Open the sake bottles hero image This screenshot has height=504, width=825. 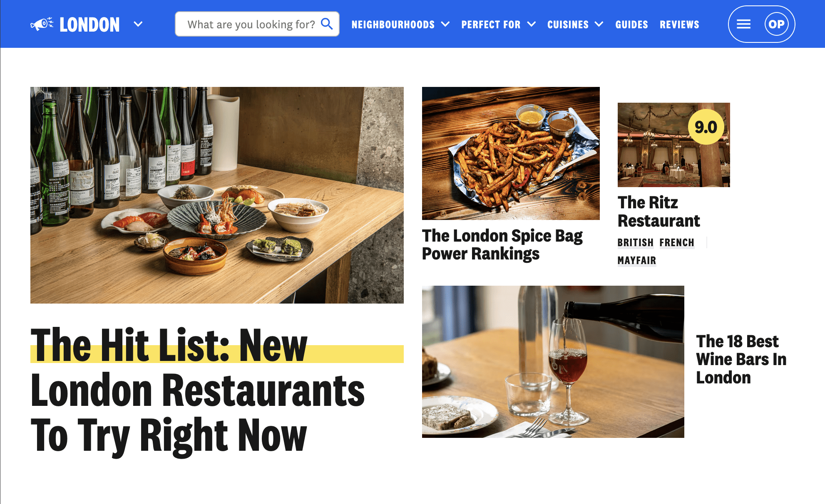point(217,195)
